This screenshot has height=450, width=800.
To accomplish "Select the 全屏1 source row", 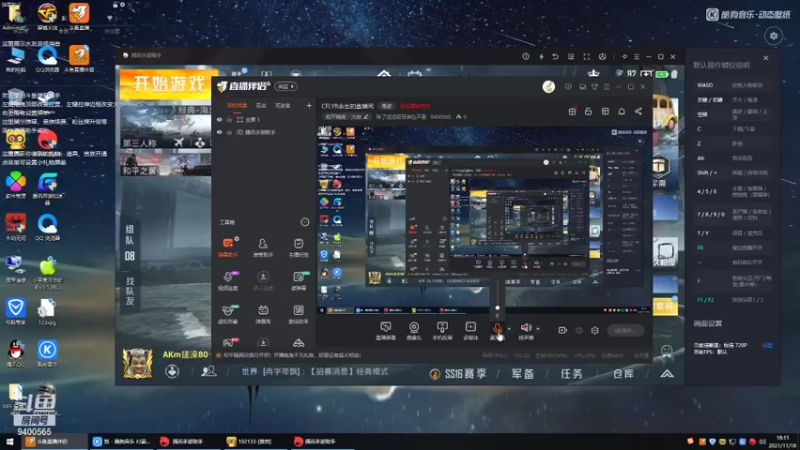I will pyautogui.click(x=264, y=119).
